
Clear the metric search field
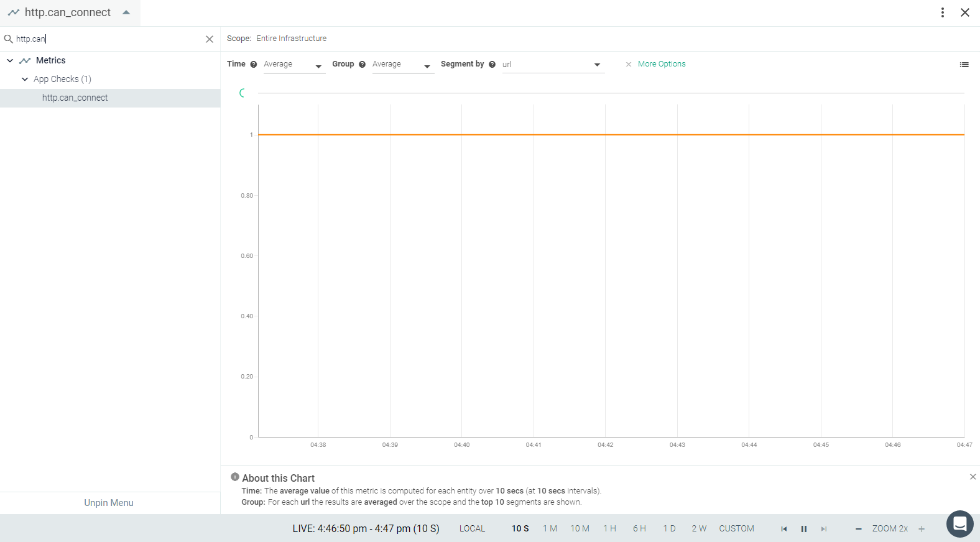210,39
